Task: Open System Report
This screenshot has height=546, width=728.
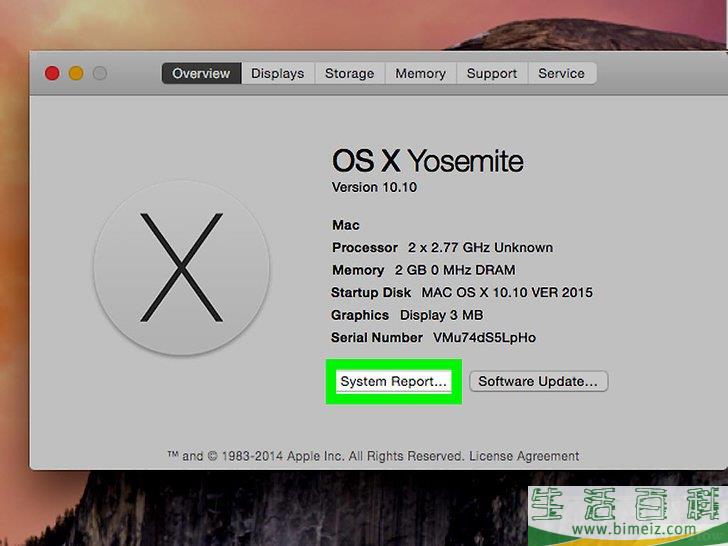Action: (393, 381)
